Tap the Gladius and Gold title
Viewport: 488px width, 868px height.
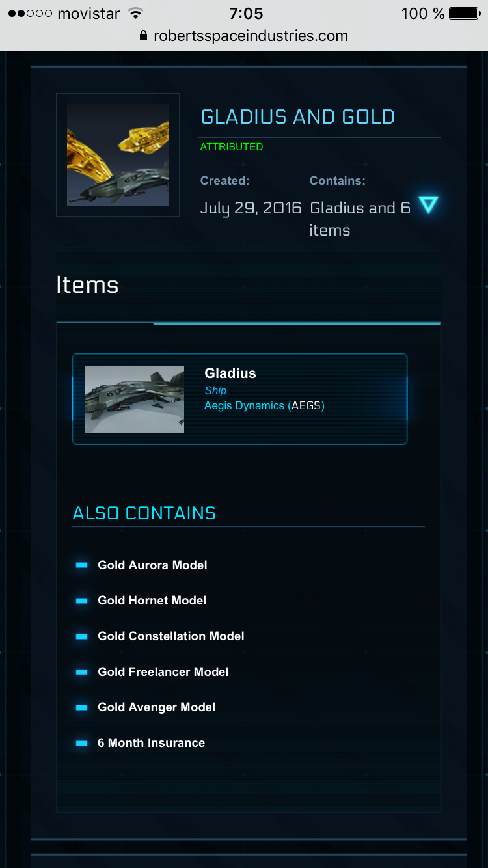click(x=298, y=117)
